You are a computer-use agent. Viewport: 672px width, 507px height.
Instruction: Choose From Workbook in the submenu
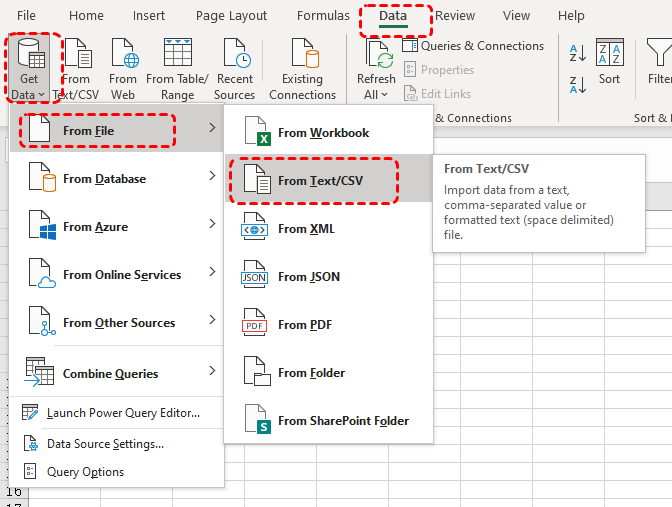pyautogui.click(x=323, y=133)
